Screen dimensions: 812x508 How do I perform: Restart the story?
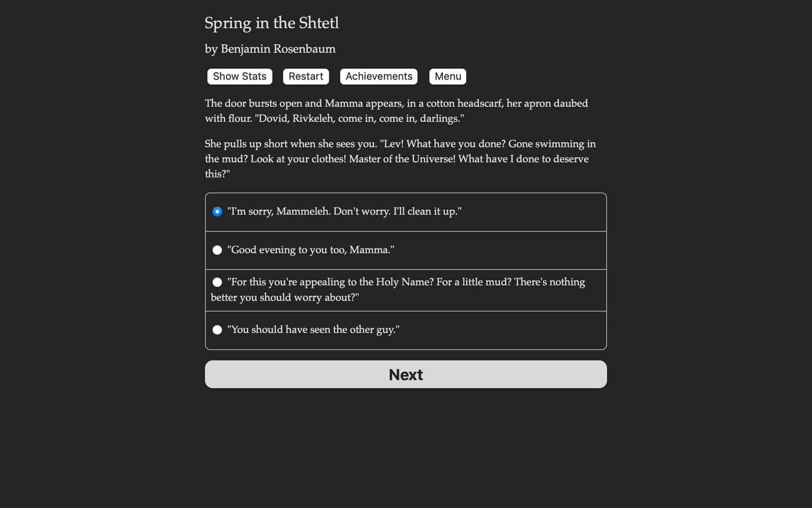pyautogui.click(x=305, y=76)
